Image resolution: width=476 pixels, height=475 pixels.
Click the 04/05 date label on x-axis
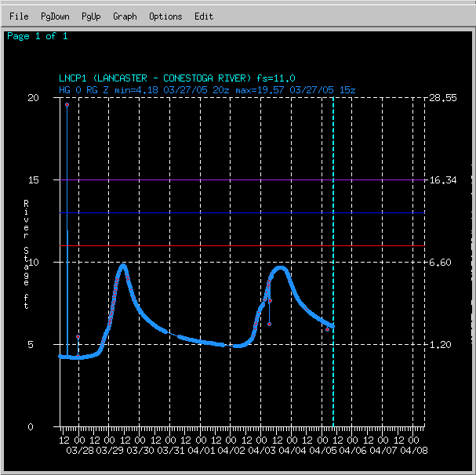point(323,451)
